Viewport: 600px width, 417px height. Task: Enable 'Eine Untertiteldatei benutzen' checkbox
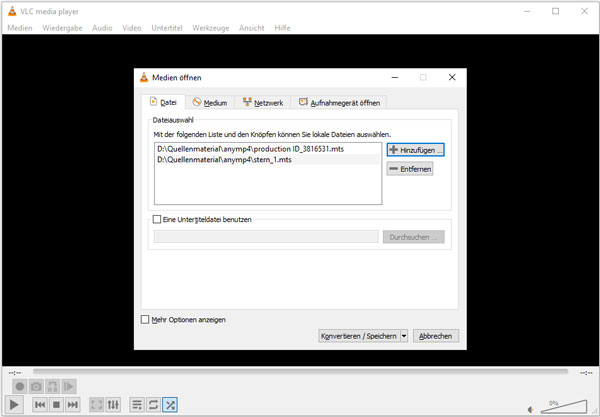click(x=157, y=219)
